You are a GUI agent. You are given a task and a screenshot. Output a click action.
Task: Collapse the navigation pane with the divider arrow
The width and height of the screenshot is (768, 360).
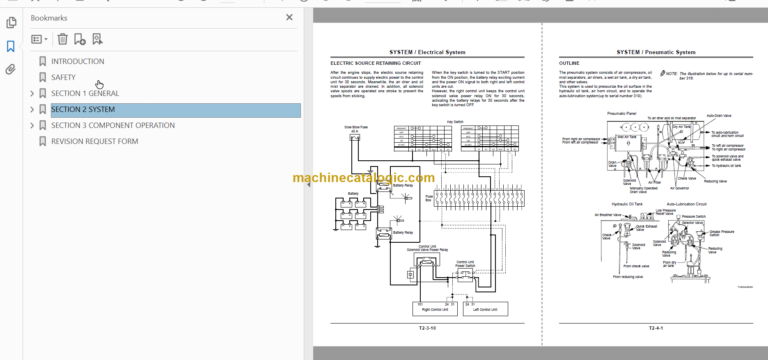tap(309, 185)
